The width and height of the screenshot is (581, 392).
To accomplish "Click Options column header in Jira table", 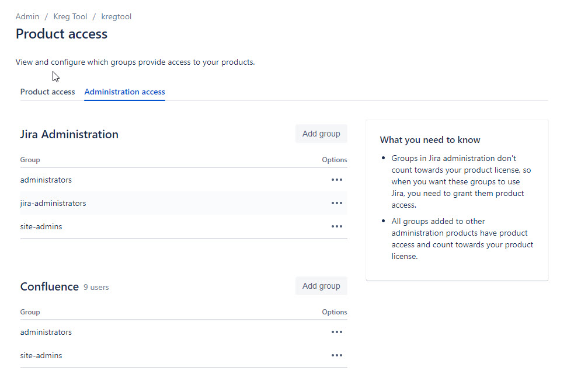I will click(x=334, y=160).
